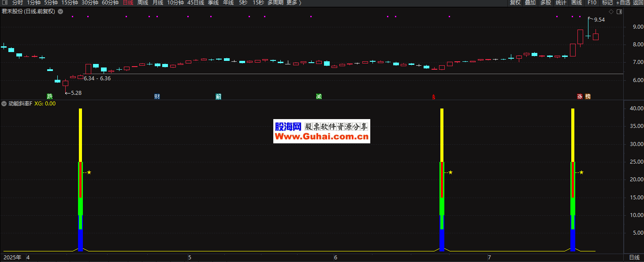Switch to 周线 weekly chart

coord(143,3)
